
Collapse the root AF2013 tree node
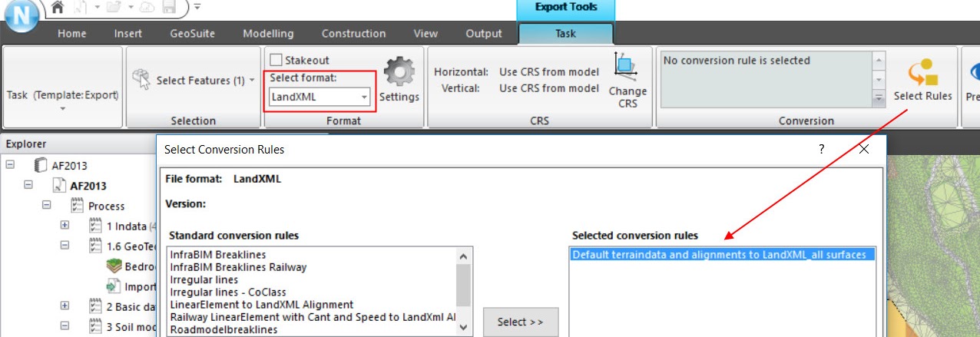10,164
